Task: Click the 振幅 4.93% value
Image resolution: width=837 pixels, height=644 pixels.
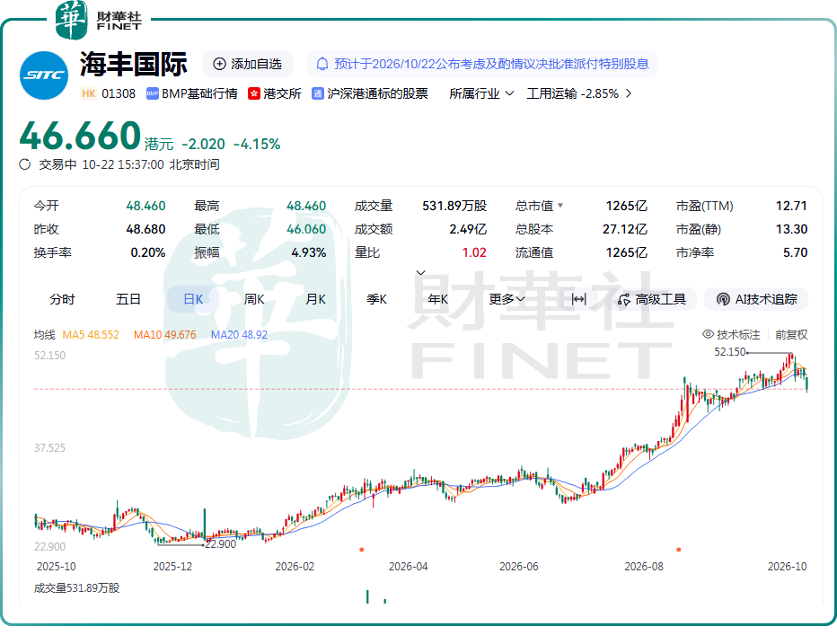Action: point(309,252)
